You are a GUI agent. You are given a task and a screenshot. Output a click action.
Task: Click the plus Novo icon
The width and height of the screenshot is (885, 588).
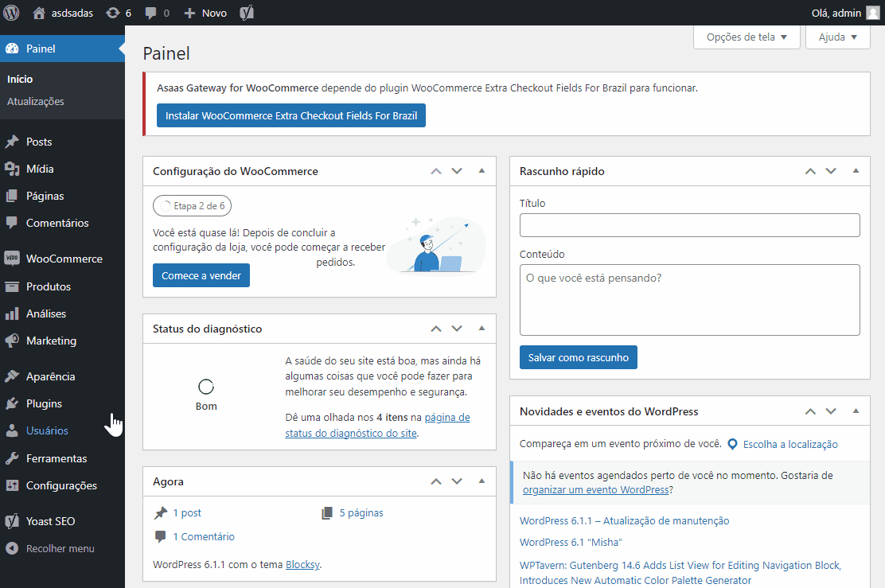(189, 13)
